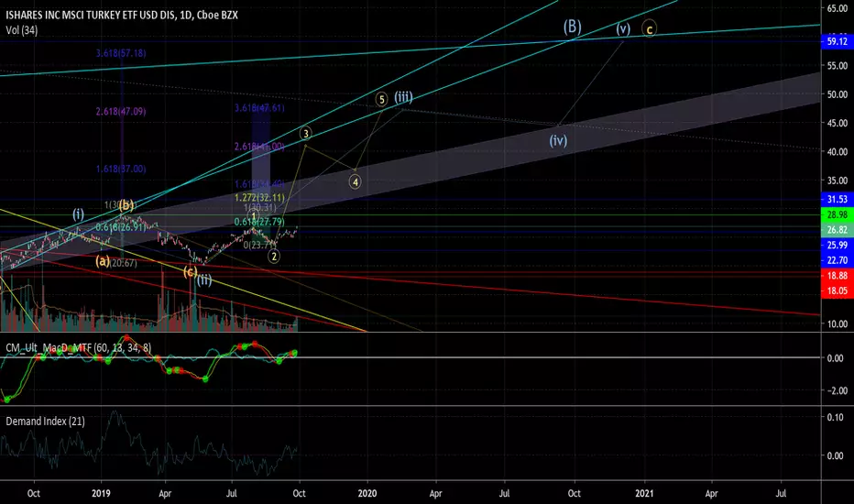Click the ISHARES INC MSCI TURKEY ETF chart title
Viewport: 854px width, 504px height.
point(122,16)
